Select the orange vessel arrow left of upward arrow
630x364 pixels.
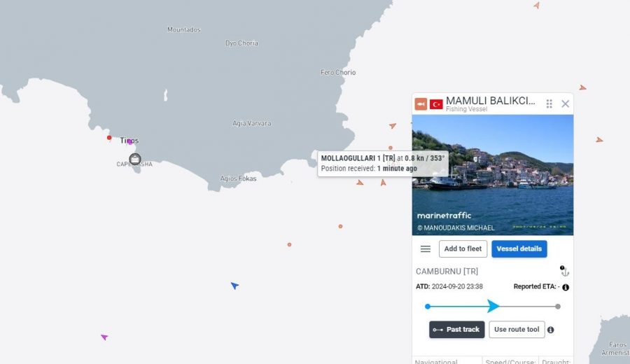pos(360,183)
